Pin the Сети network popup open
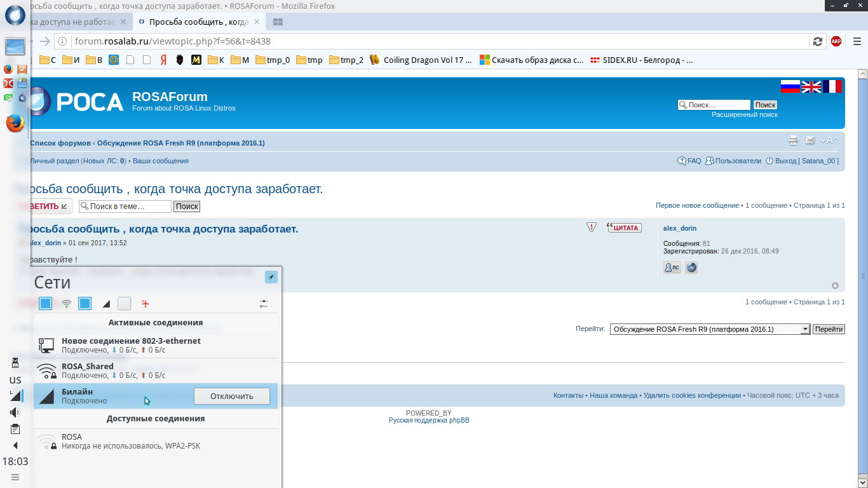 tap(271, 277)
